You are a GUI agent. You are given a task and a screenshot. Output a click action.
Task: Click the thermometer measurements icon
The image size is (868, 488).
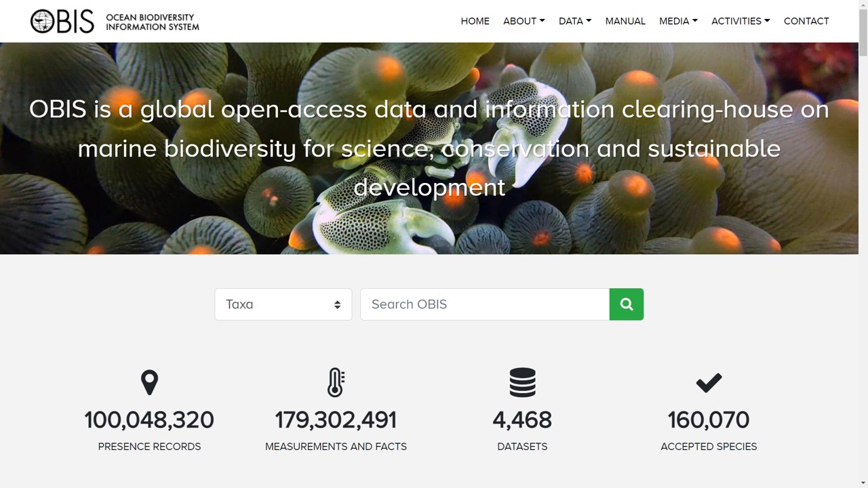336,383
